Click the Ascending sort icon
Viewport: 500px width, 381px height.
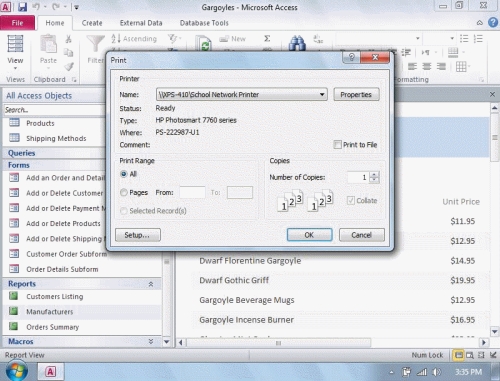pos(116,39)
